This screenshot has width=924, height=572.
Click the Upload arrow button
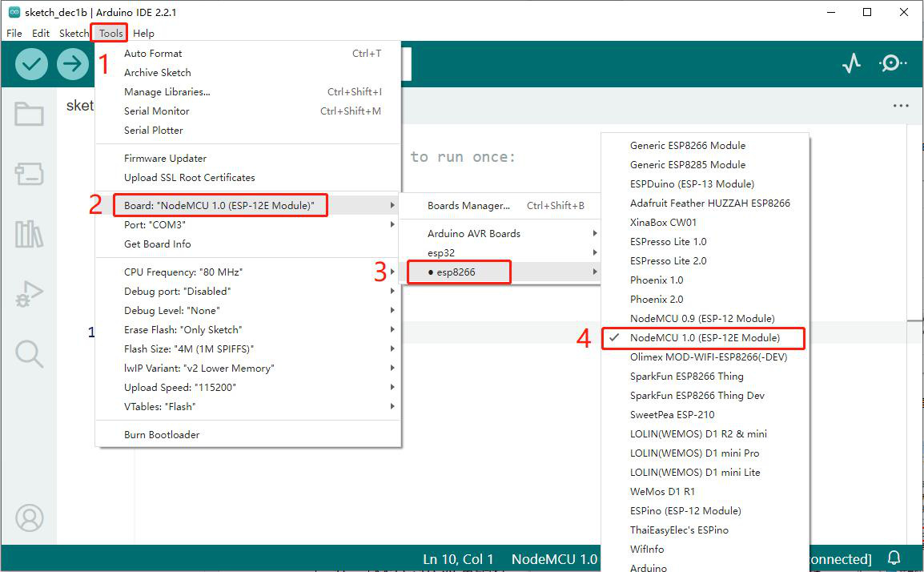pos(73,63)
